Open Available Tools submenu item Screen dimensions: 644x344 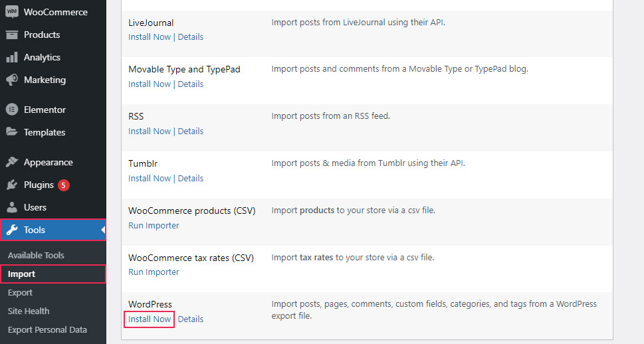coord(36,255)
